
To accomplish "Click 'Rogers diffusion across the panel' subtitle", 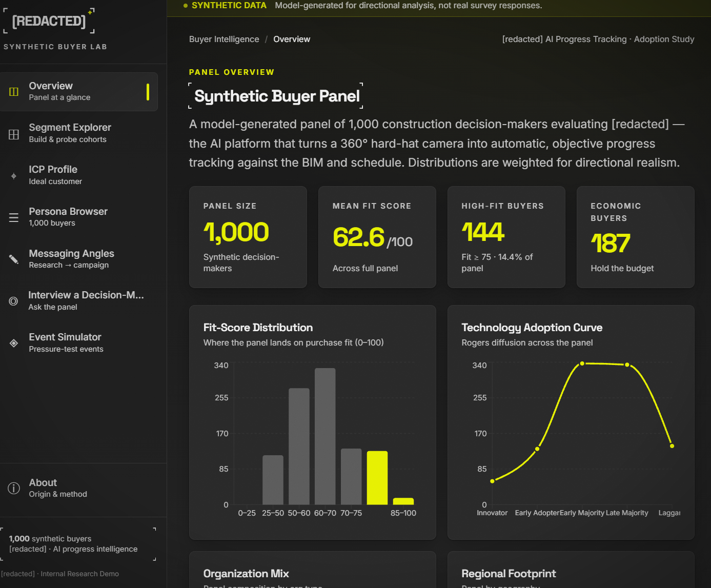I will 527,342.
